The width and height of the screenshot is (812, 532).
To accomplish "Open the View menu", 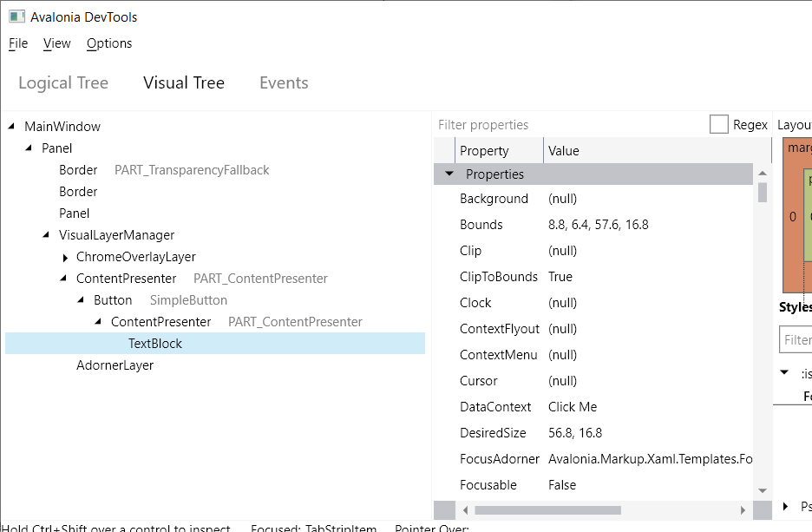I will click(x=57, y=43).
